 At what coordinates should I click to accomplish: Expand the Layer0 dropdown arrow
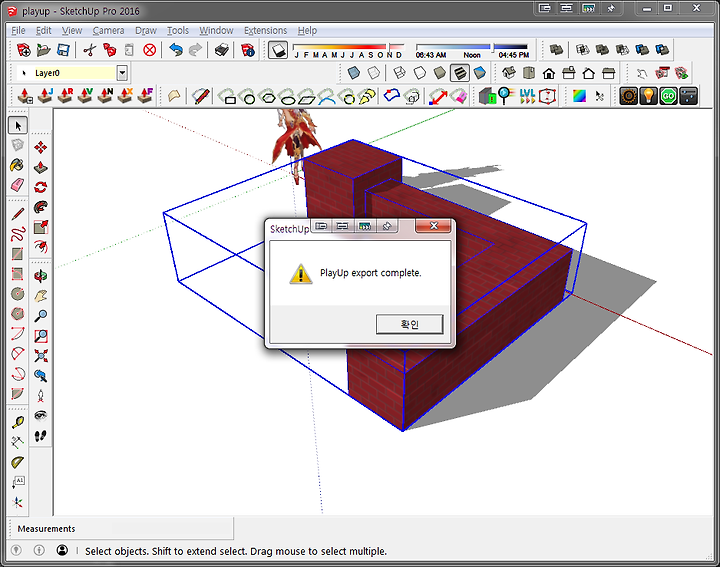(122, 73)
